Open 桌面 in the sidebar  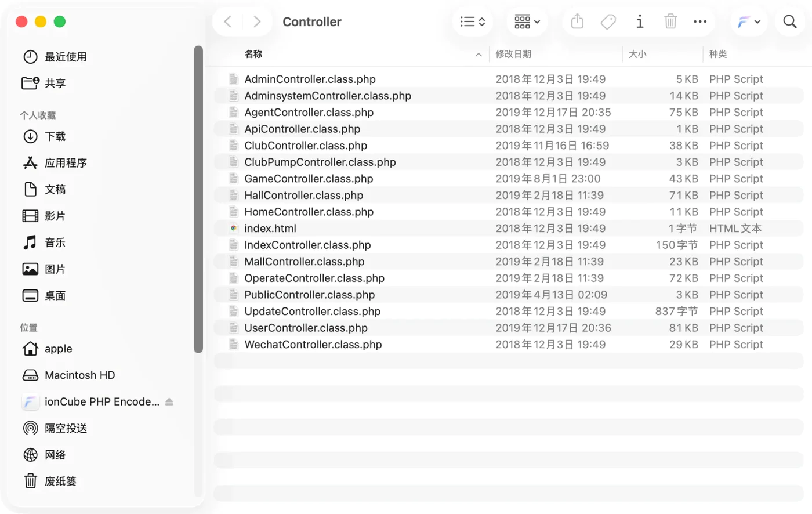click(x=44, y=295)
